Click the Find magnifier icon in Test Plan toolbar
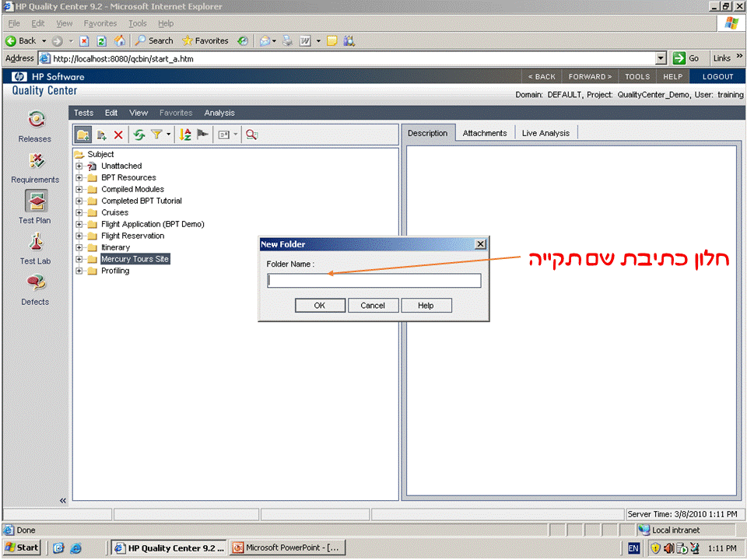Screen dimensions: 747x560 pos(251,135)
